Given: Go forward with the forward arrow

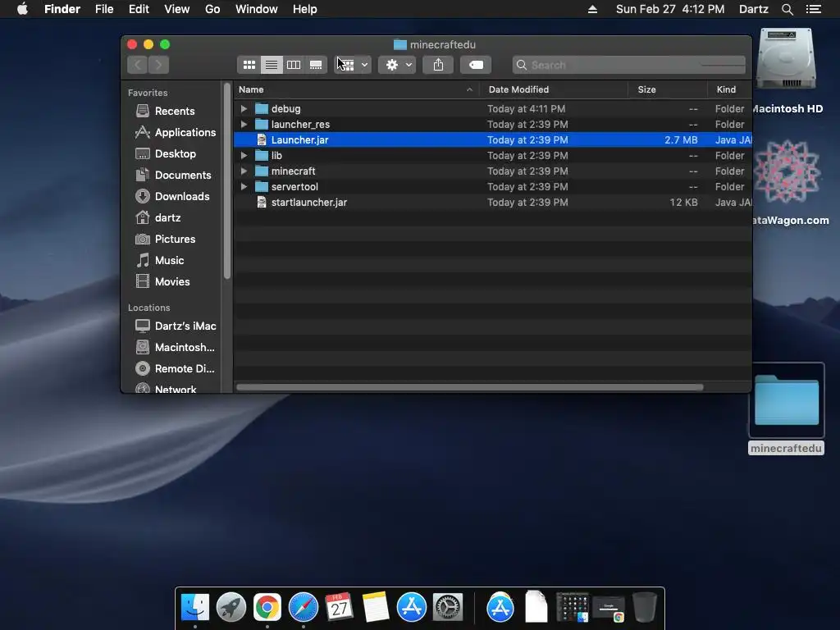Looking at the screenshot, I should tap(158, 65).
